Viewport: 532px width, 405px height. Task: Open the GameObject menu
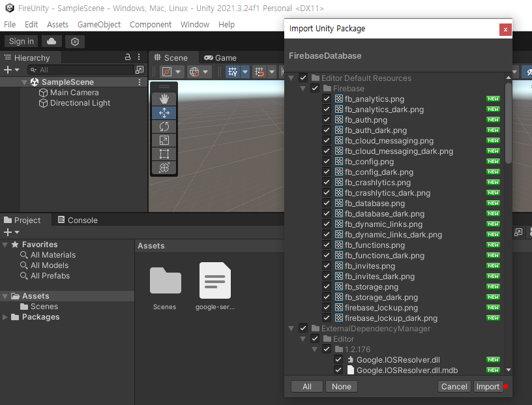click(99, 24)
